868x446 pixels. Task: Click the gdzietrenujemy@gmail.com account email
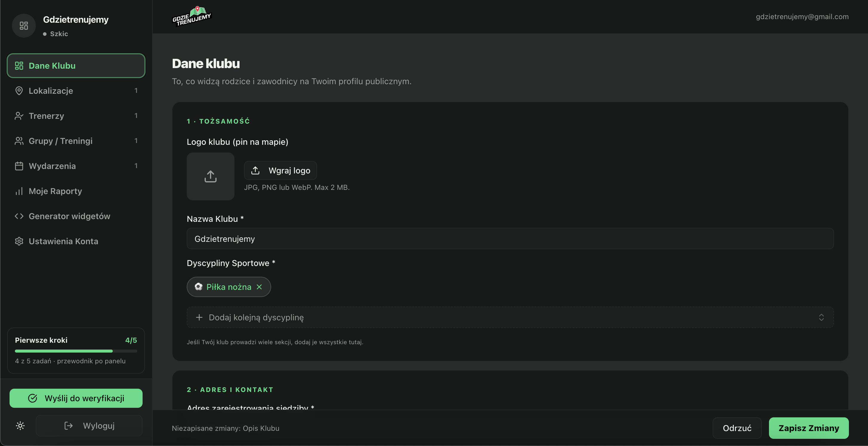tap(802, 16)
